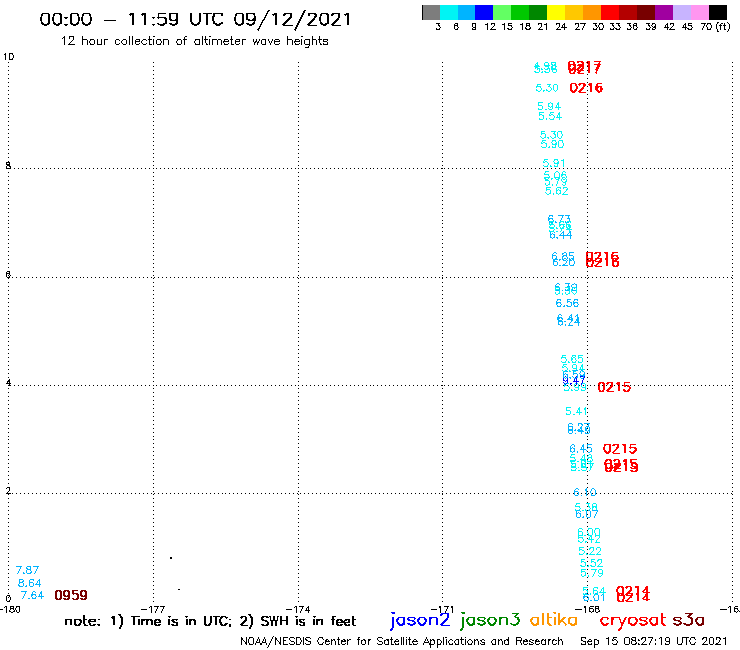Select the '45' color legend label
740x650 pixels.
pyautogui.click(x=687, y=27)
